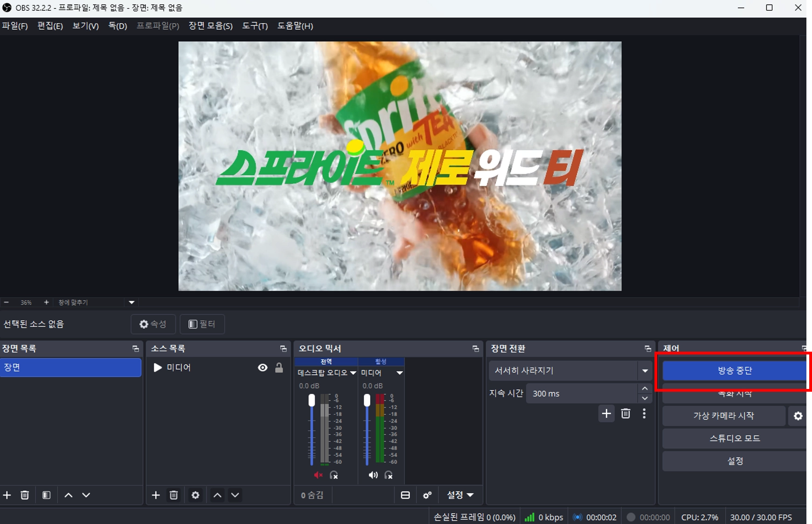Click the 스튜디오 모드 button
Screen dimensions: 812x524
[735, 438]
